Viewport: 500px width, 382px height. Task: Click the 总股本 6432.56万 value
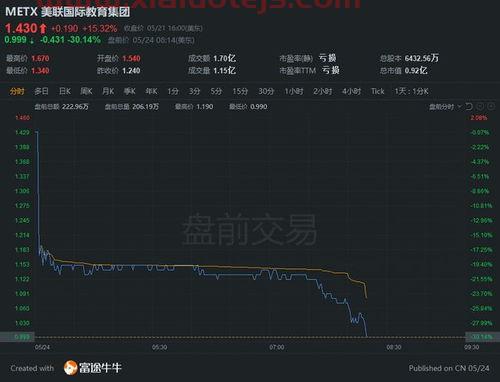click(422, 58)
